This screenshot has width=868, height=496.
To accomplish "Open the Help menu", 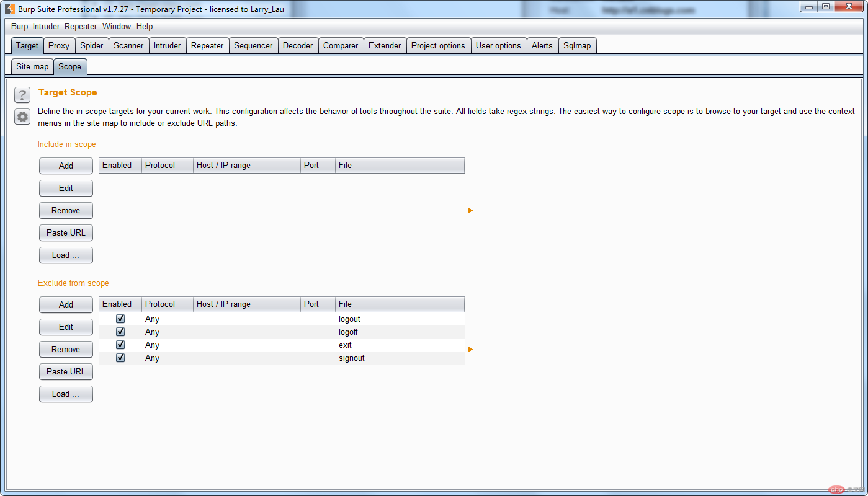I will coord(145,27).
